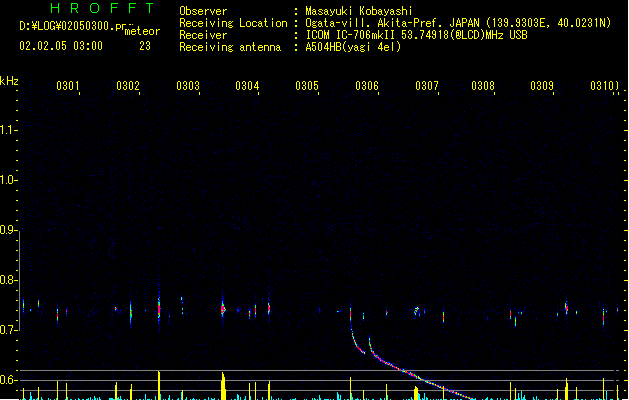Click the Observer field label
This screenshot has height=400, width=629.
pyautogui.click(x=203, y=11)
